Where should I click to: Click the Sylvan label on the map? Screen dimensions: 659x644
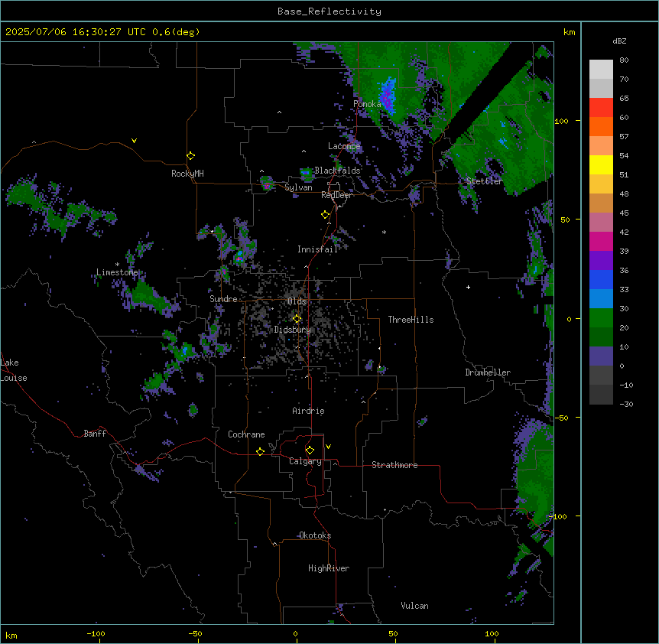click(298, 187)
